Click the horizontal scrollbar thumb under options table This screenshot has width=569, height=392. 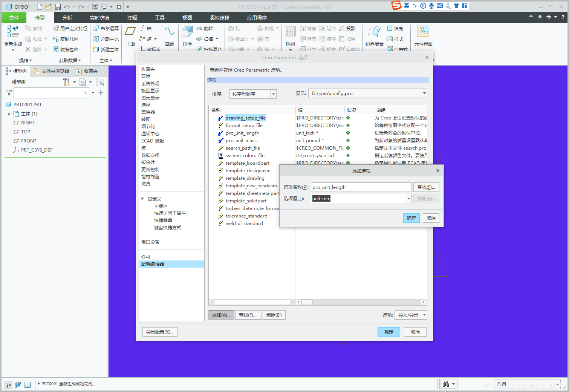(307, 302)
